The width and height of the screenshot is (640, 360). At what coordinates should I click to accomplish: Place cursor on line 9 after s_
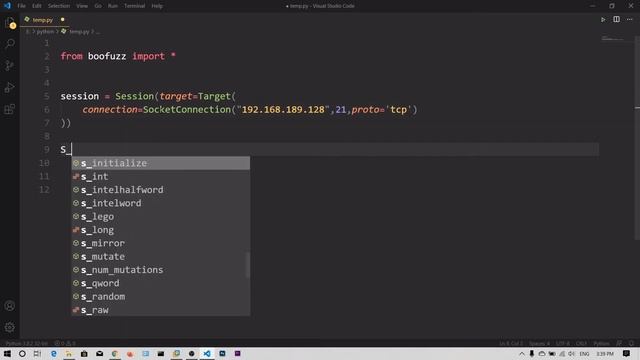(x=72, y=149)
